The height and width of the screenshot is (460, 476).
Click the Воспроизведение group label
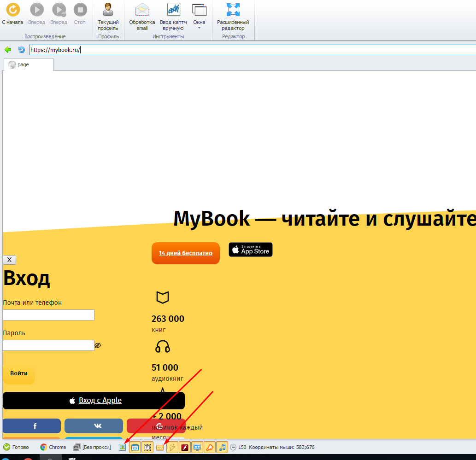coord(45,36)
